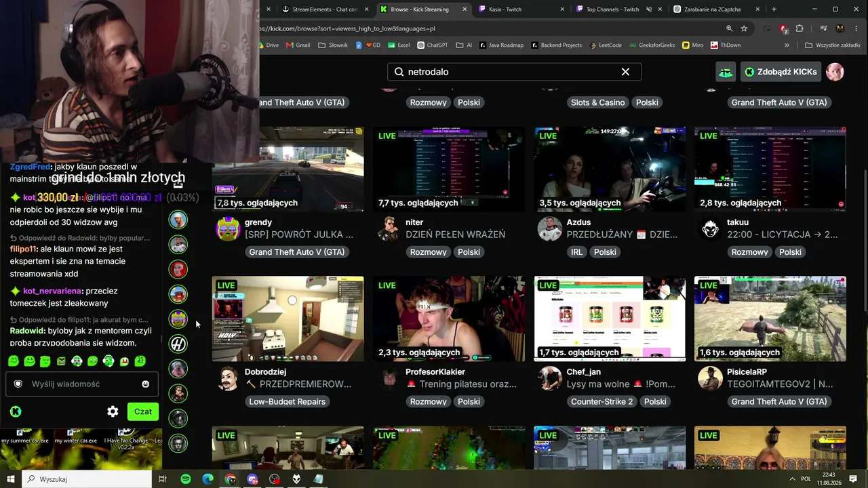
Task: Click the green Czat send button
Action: pos(142,411)
